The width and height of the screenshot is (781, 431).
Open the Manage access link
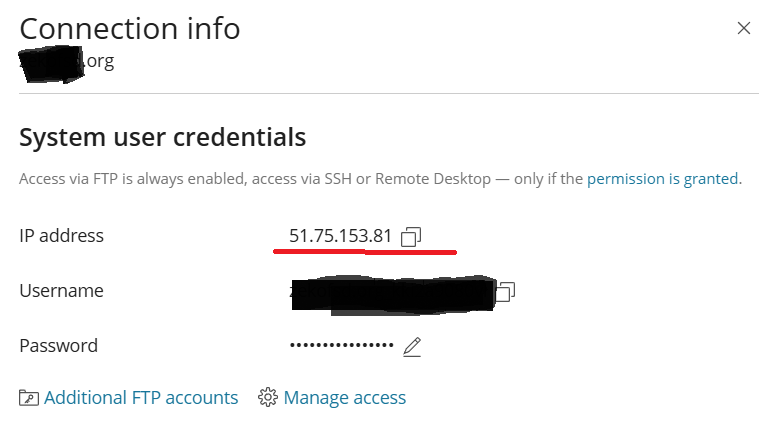[x=345, y=398]
